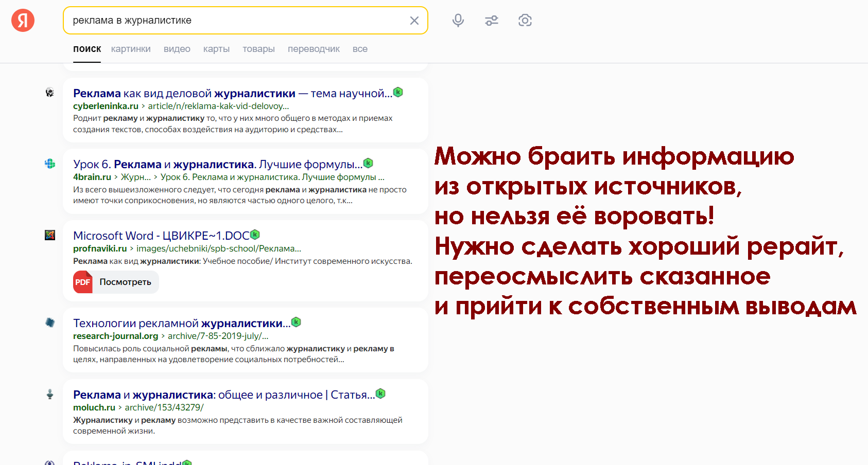Show all services via 'все' tab
This screenshot has width=868, height=465.
click(360, 49)
